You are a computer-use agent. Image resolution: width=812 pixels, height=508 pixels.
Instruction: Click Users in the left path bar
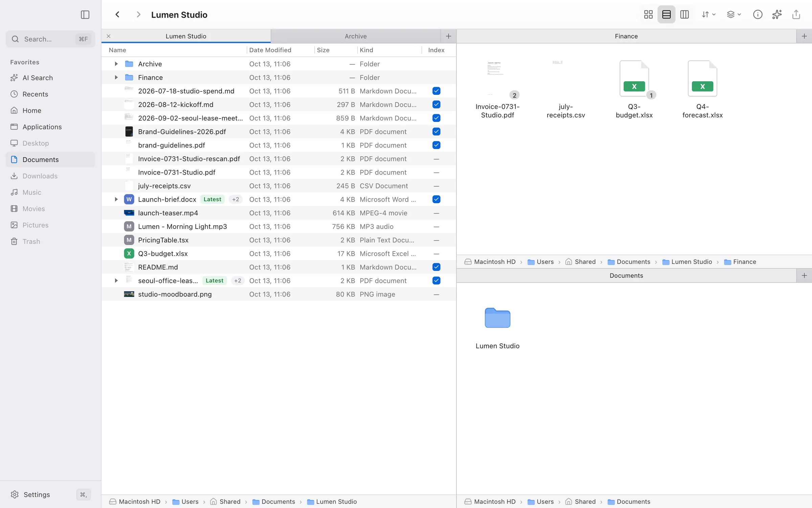coord(185,502)
